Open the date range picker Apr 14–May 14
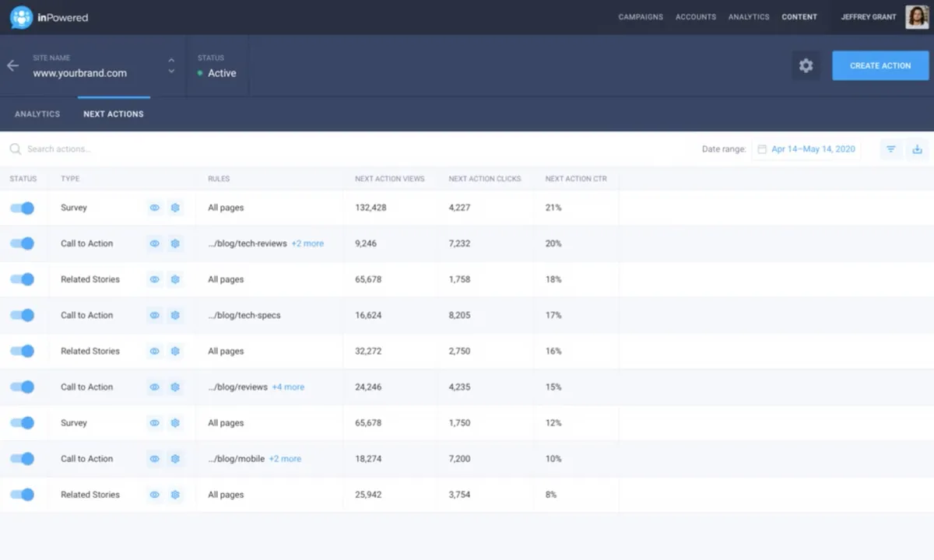 [x=806, y=149]
